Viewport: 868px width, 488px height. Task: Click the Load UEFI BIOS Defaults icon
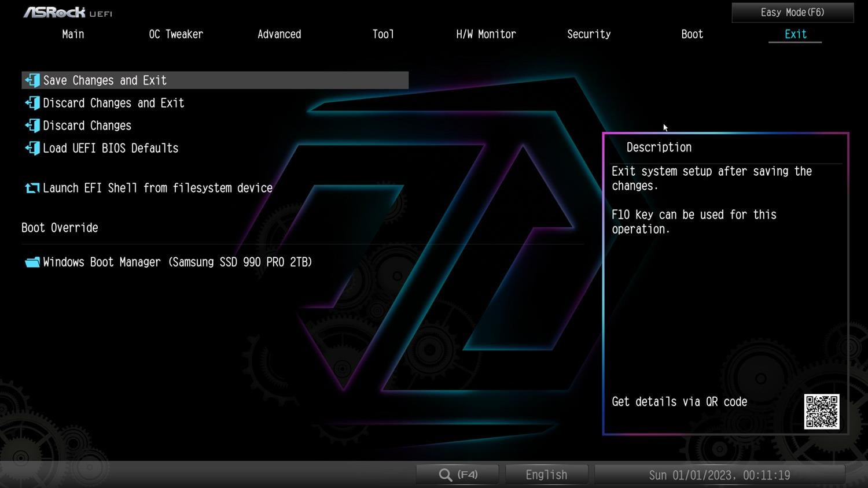pos(32,148)
